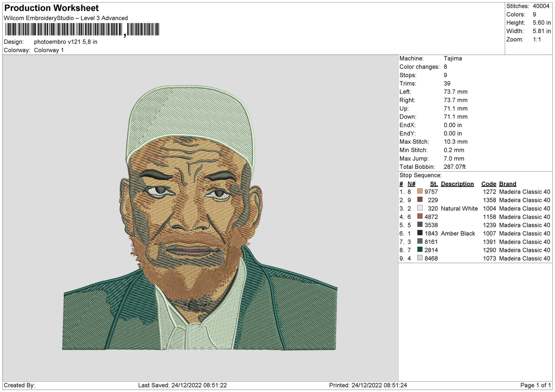Click the color swatch for code 1239

[420, 225]
